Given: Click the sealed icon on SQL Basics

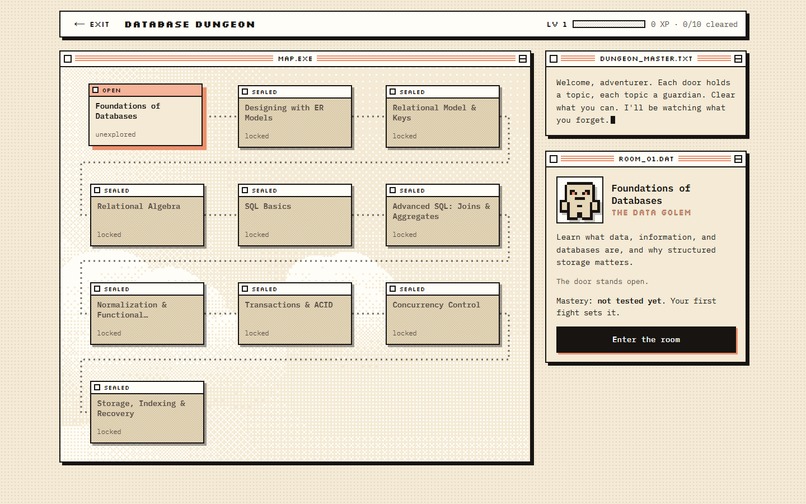Looking at the screenshot, I should (x=245, y=190).
